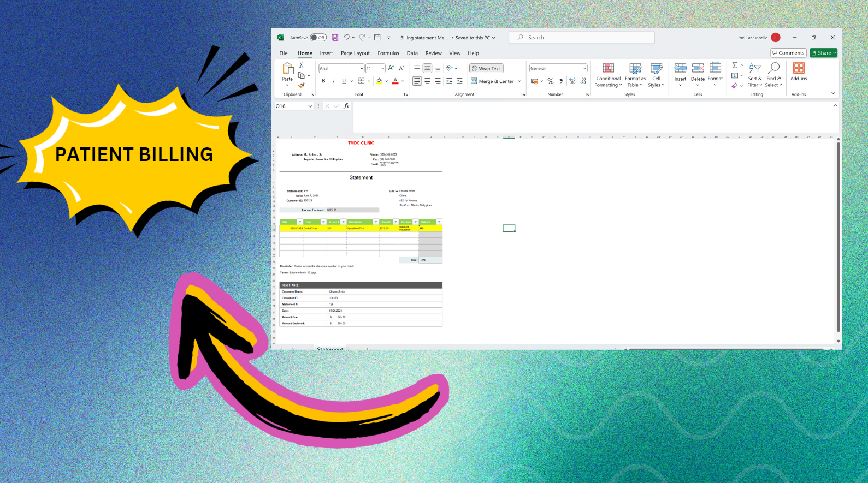The height and width of the screenshot is (483, 868).
Task: Toggle Italic formatting
Action: pyautogui.click(x=334, y=81)
